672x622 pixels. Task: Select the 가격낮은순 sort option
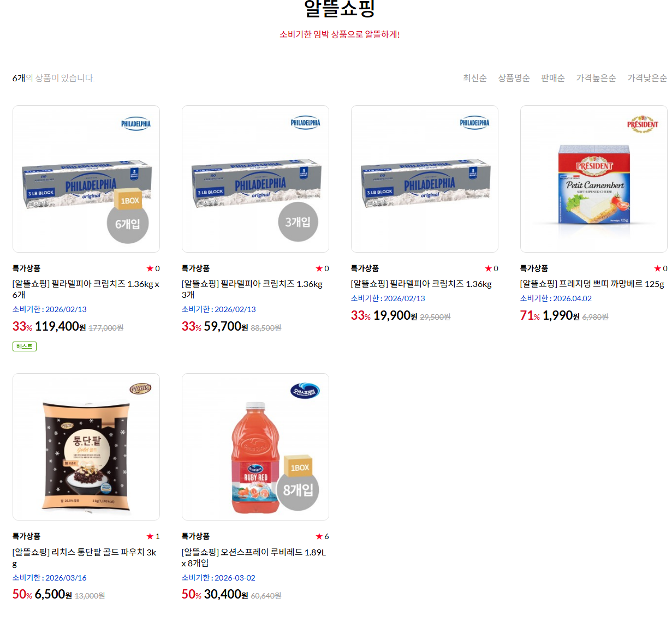pyautogui.click(x=647, y=78)
